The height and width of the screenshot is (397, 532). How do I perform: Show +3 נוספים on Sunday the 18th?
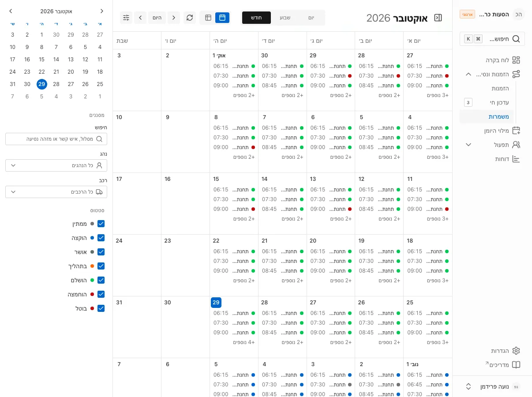pyautogui.click(x=438, y=281)
